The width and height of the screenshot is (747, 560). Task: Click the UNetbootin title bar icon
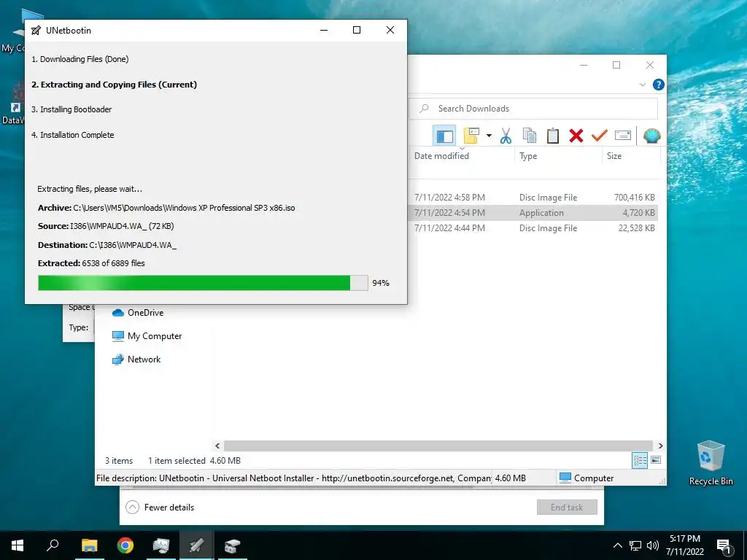tap(36, 31)
